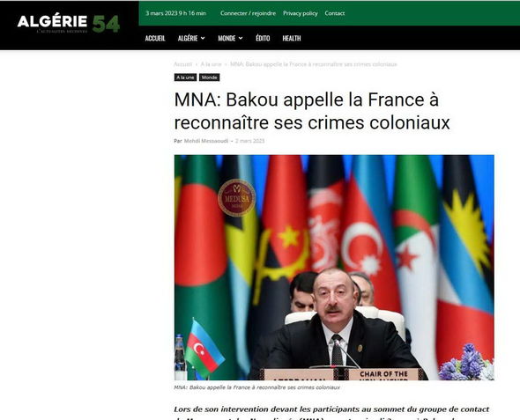Open the ACCUEIL menu item

(155, 39)
